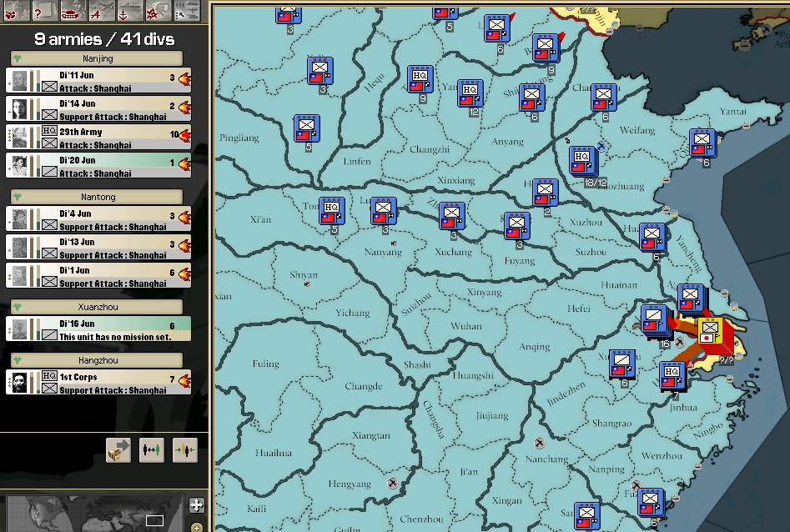Select the Di'1 Jun division entry
Viewport: 790px width, 532px height.
coord(98,275)
